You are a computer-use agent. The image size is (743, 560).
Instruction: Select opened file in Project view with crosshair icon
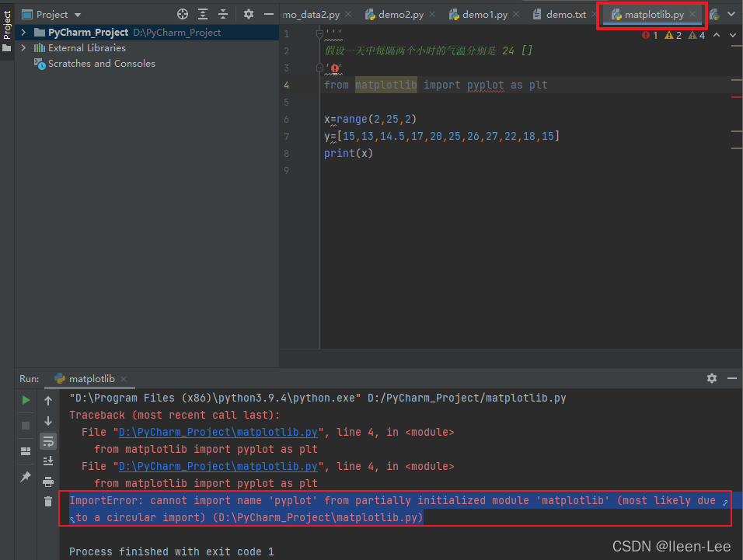[182, 13]
